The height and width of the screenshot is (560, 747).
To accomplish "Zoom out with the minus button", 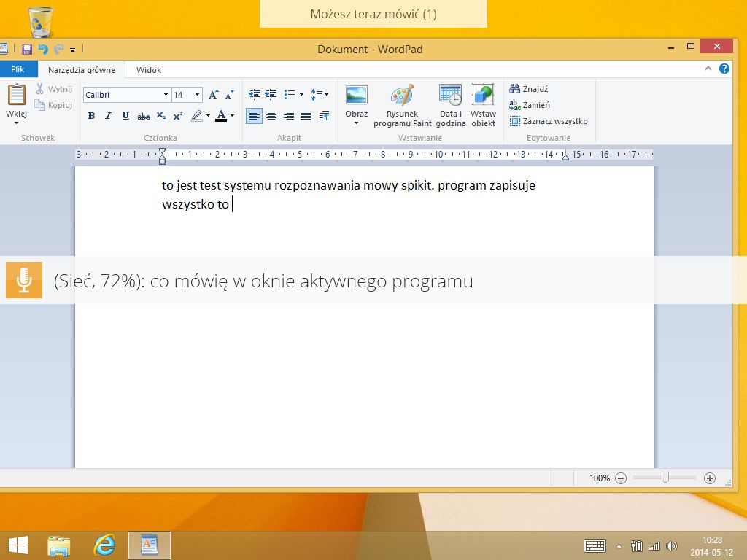I will point(621,478).
